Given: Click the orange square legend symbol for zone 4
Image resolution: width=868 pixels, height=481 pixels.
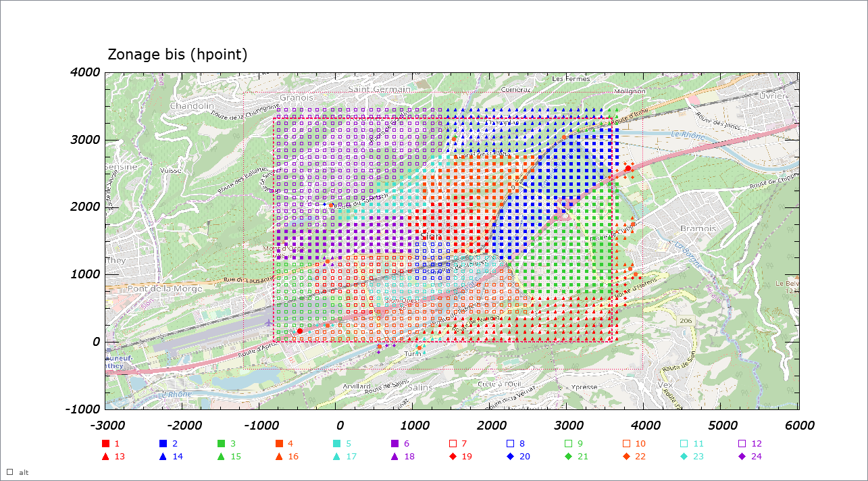Looking at the screenshot, I should click(278, 443).
